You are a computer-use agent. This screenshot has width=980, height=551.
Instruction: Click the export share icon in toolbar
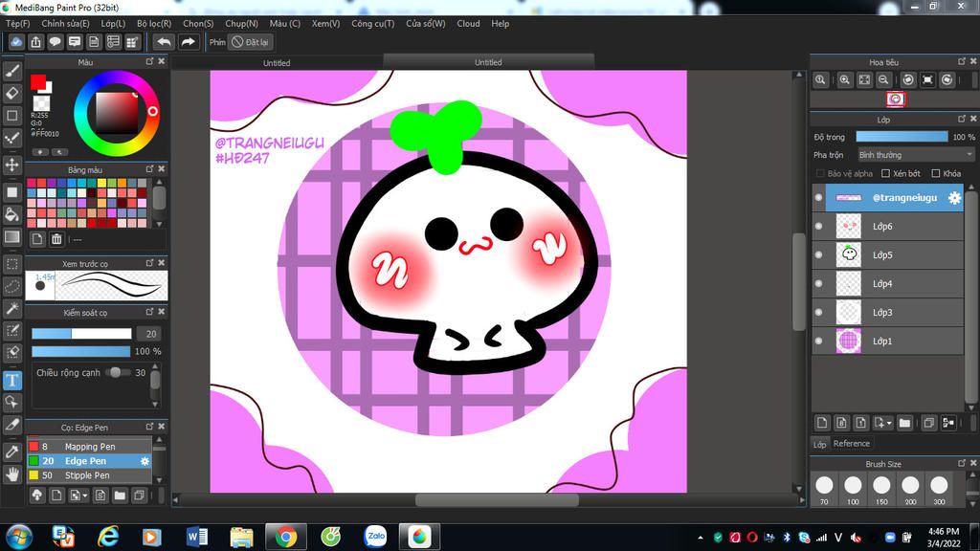(35, 42)
